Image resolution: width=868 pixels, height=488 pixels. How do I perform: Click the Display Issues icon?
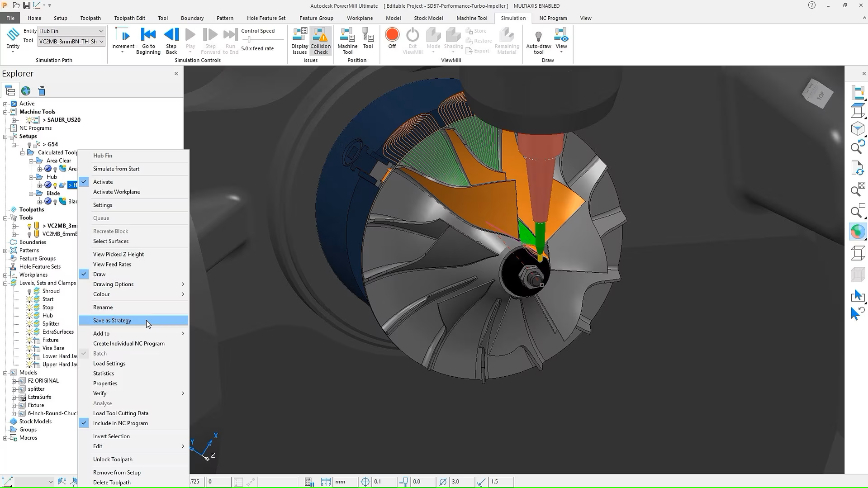(x=299, y=41)
